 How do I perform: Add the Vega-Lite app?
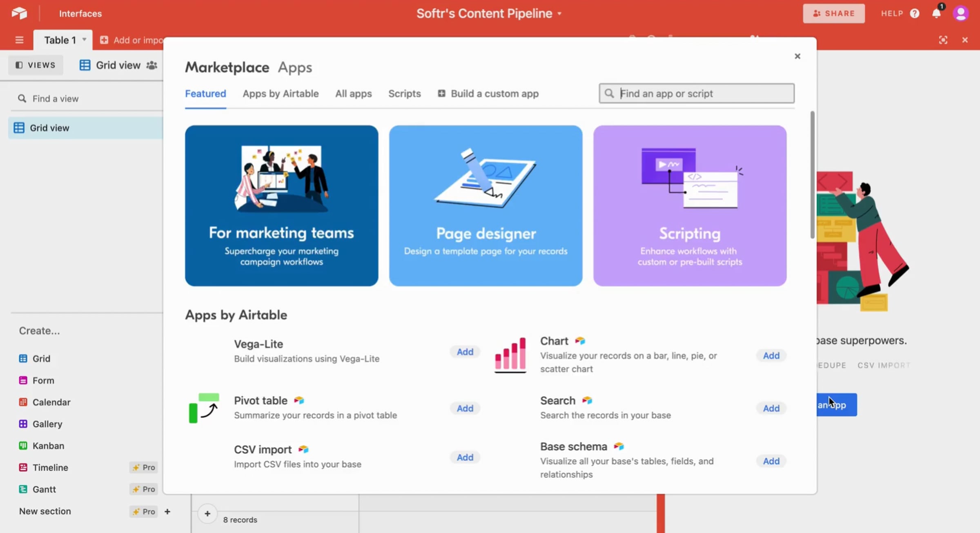(x=465, y=352)
